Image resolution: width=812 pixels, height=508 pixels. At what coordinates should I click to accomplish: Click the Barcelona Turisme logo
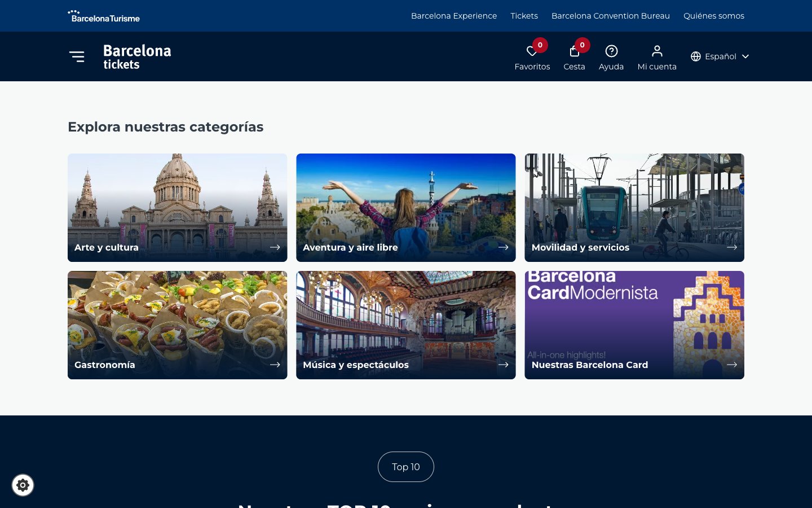click(x=104, y=16)
